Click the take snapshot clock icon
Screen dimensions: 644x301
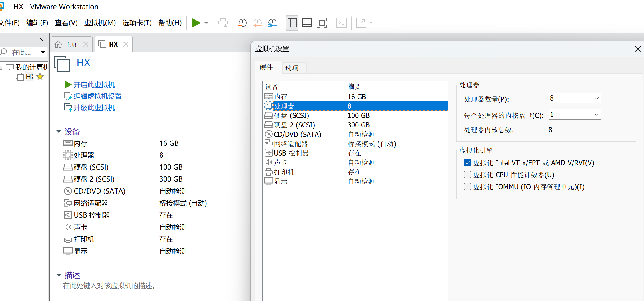coord(242,23)
